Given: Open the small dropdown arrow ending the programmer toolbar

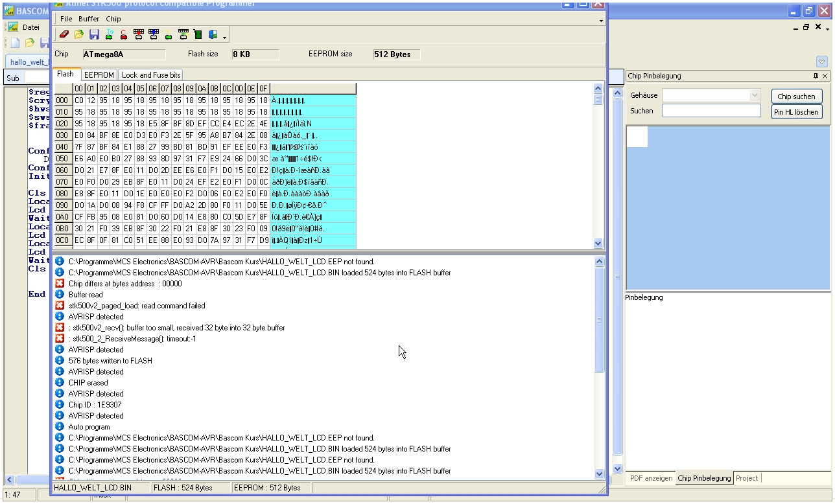Looking at the screenshot, I should coord(224,37).
